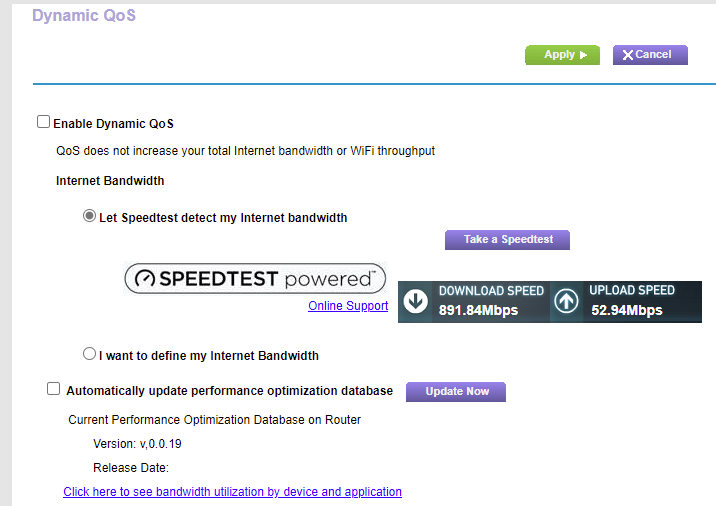Image resolution: width=716 pixels, height=506 pixels.
Task: Select Let Speedtest detect my bandwidth
Action: point(90,216)
